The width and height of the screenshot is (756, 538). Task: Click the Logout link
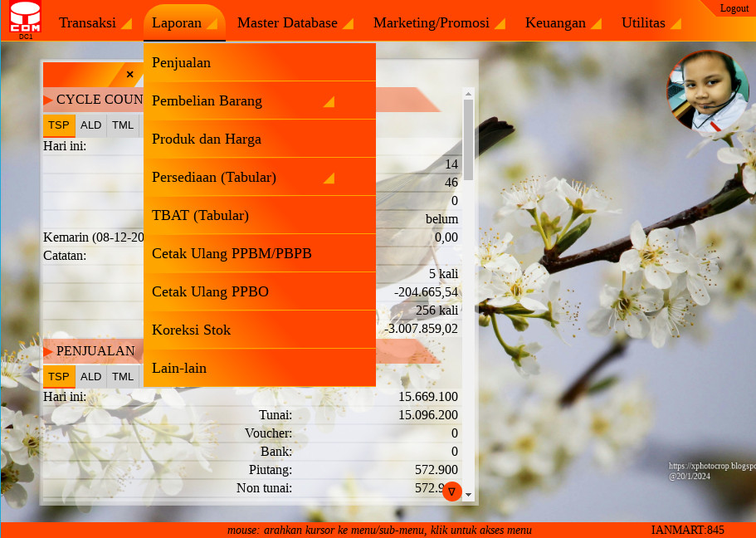pos(734,8)
